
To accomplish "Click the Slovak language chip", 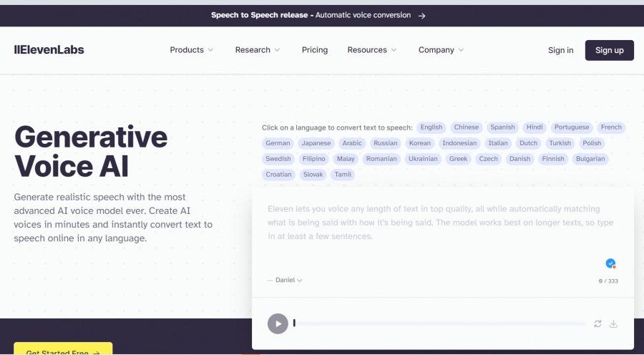I will (x=313, y=174).
